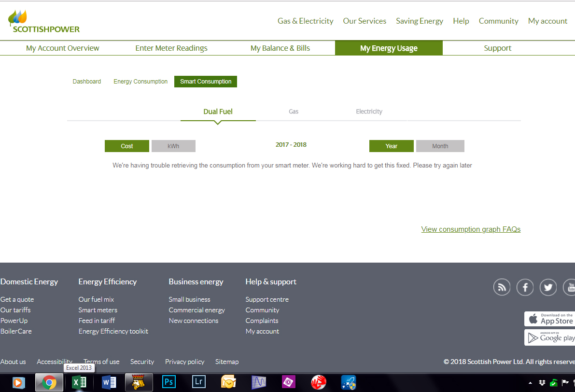Open the Twitter icon in footer
This screenshot has width=575, height=392.
(548, 287)
